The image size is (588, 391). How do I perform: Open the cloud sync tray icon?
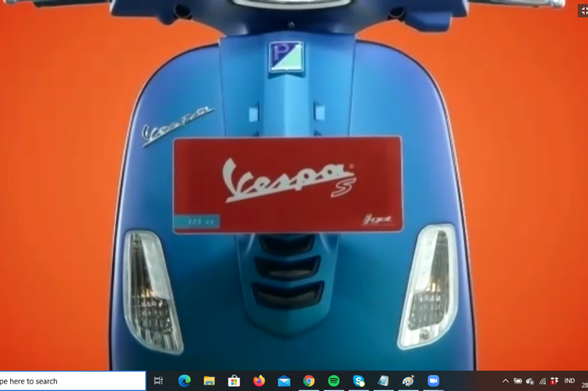click(x=530, y=381)
